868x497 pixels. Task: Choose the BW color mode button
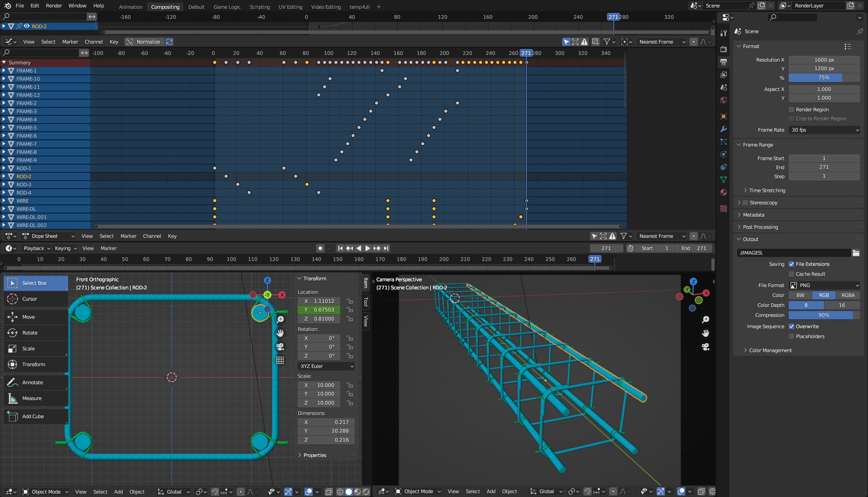click(x=800, y=296)
